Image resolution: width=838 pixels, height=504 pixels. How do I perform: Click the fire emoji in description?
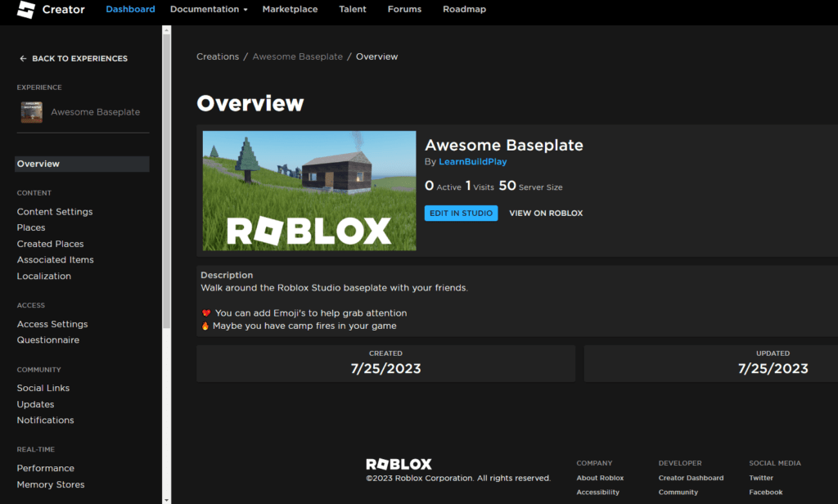tap(205, 326)
